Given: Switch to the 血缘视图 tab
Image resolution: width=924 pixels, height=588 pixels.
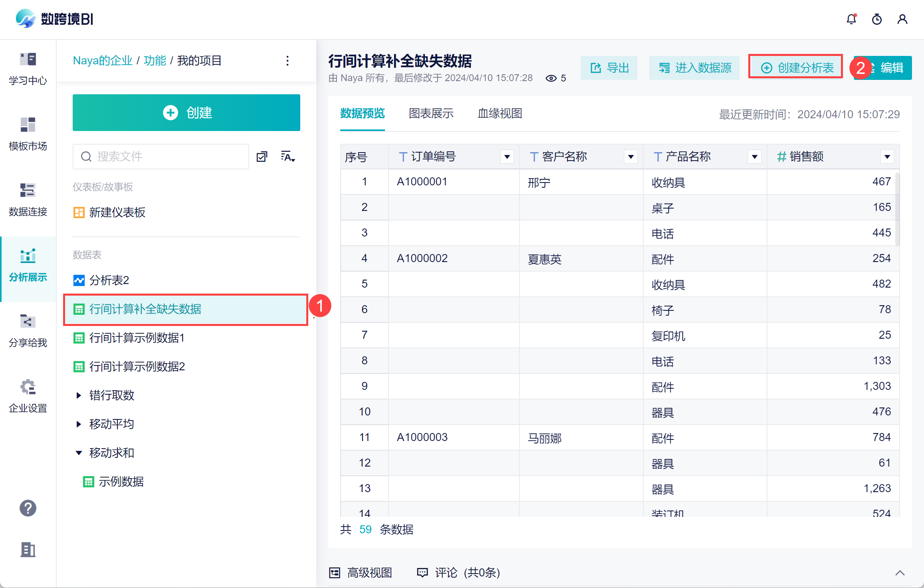Looking at the screenshot, I should 500,113.
